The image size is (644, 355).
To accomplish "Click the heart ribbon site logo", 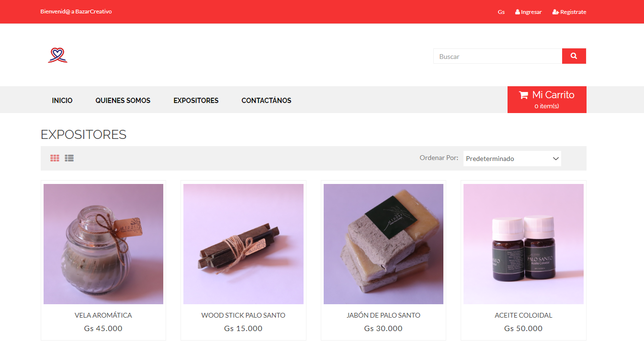I will tap(57, 56).
